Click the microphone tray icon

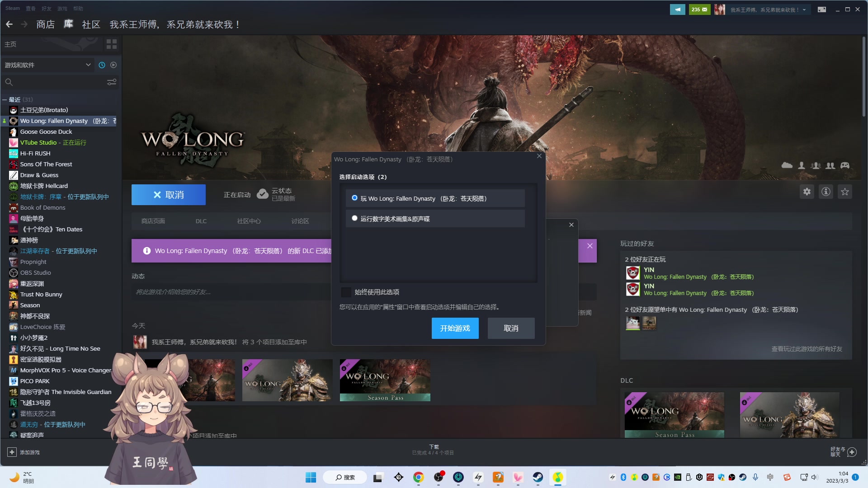tap(755, 477)
